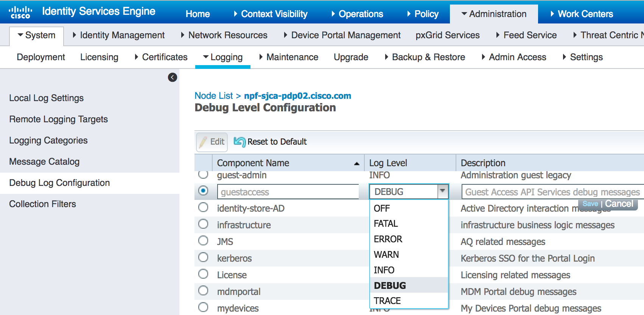Choose WARN from log level list
Image resolution: width=644 pixels, height=315 pixels.
click(x=409, y=254)
